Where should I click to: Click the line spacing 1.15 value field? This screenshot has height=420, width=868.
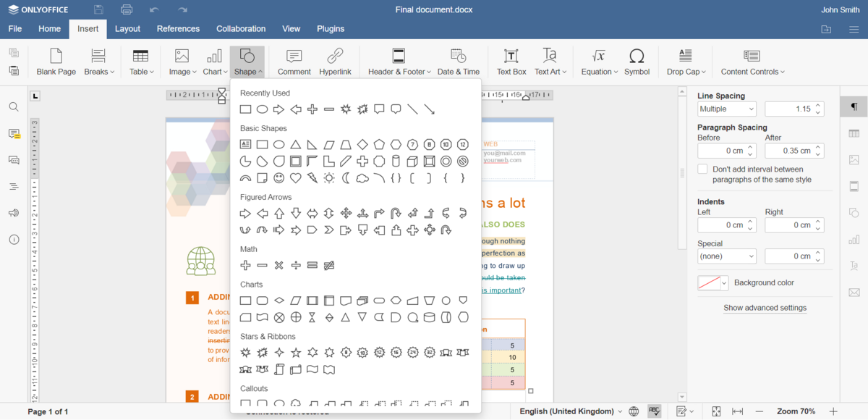(x=794, y=109)
